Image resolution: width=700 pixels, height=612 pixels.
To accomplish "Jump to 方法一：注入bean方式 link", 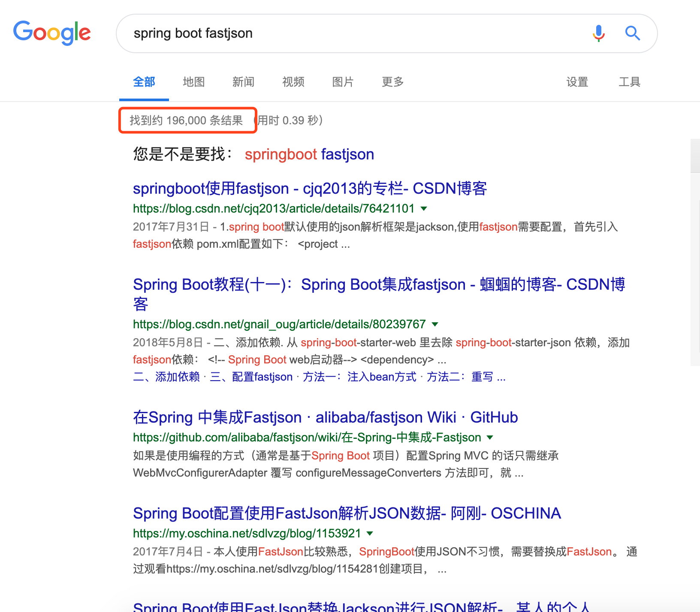I will pyautogui.click(x=359, y=377).
